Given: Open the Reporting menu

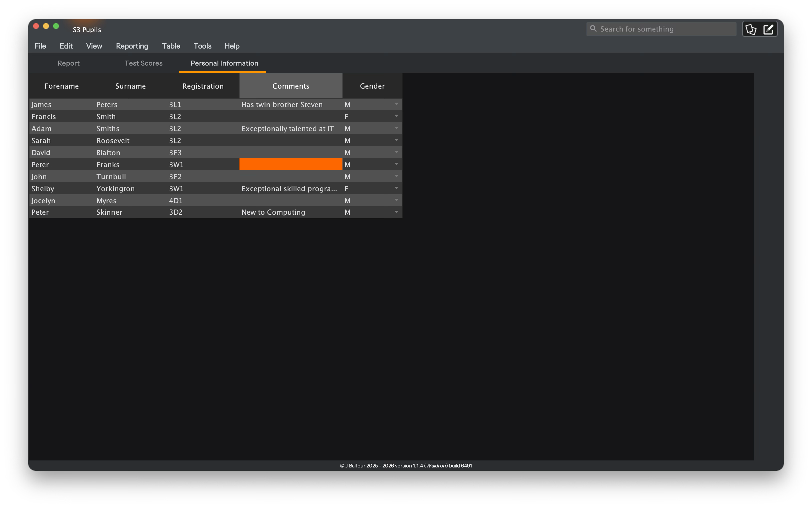Looking at the screenshot, I should 132,46.
